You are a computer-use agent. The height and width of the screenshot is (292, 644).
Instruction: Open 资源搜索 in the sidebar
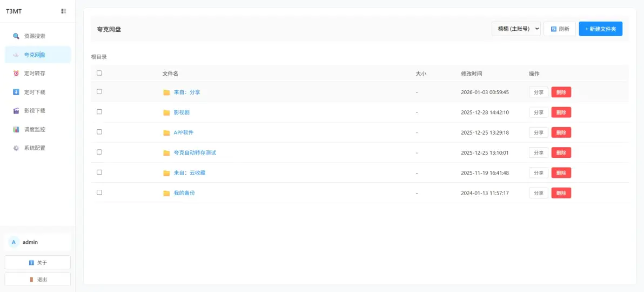coord(38,36)
